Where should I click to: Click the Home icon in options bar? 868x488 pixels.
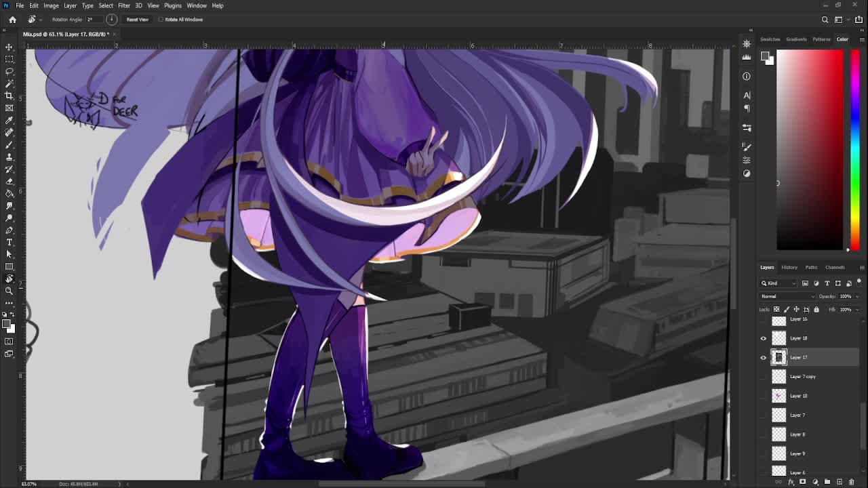12,20
